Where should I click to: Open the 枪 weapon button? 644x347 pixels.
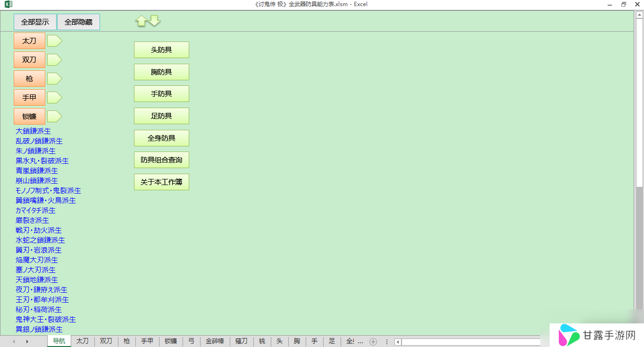coord(29,79)
